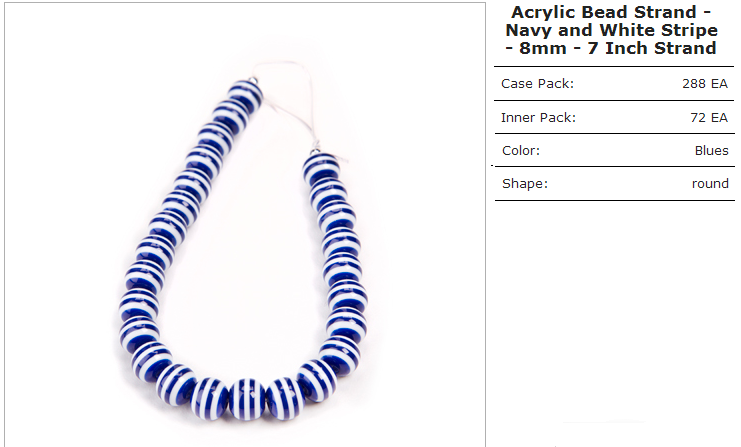Click the lowest middle bead of the strand

[x=247, y=399]
